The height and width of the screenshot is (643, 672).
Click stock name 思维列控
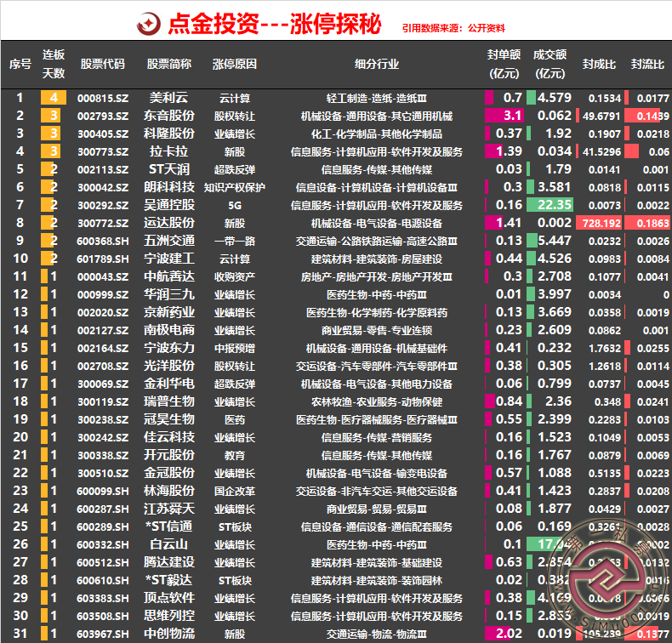(x=169, y=616)
